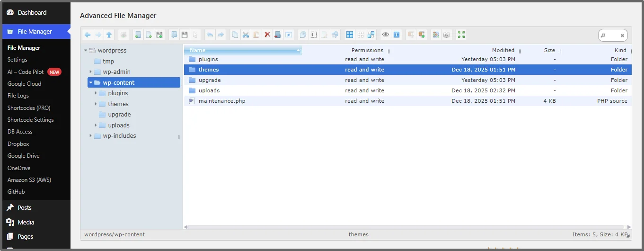This screenshot has width=644, height=251.
Task: Expand the uploads arrow in the tree
Action: tap(96, 125)
